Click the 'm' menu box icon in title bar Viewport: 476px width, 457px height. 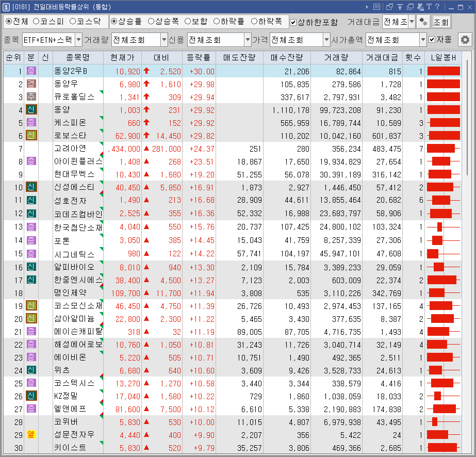pyautogui.click(x=376, y=7)
